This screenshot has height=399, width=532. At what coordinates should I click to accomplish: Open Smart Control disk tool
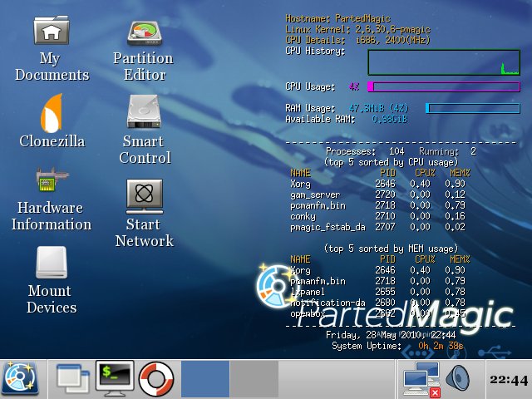[143, 112]
